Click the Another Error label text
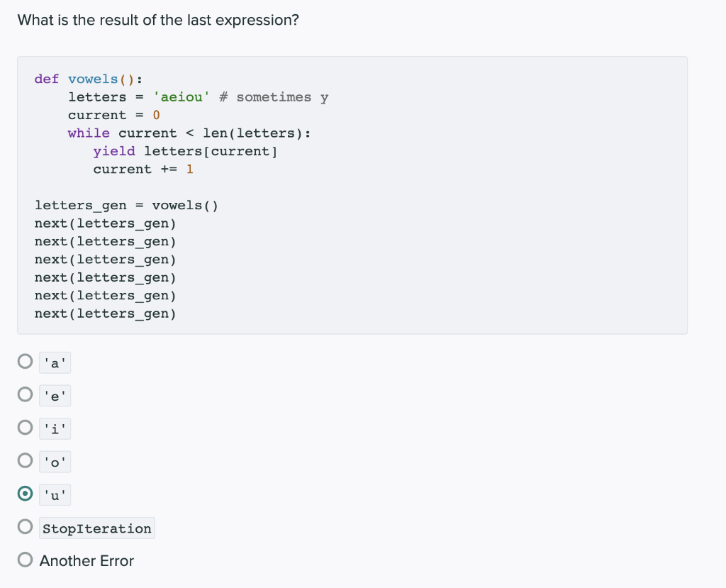 pyautogui.click(x=86, y=560)
